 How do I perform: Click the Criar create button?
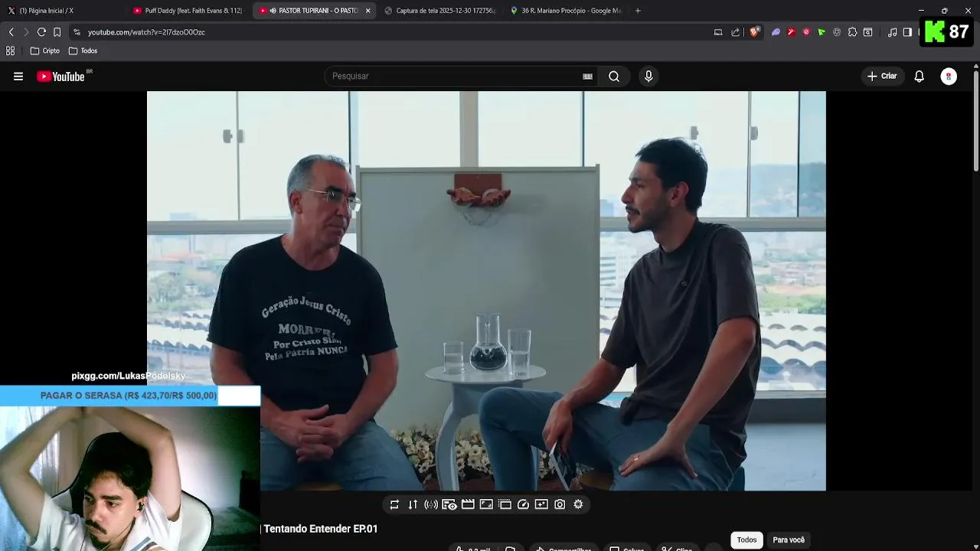882,77
